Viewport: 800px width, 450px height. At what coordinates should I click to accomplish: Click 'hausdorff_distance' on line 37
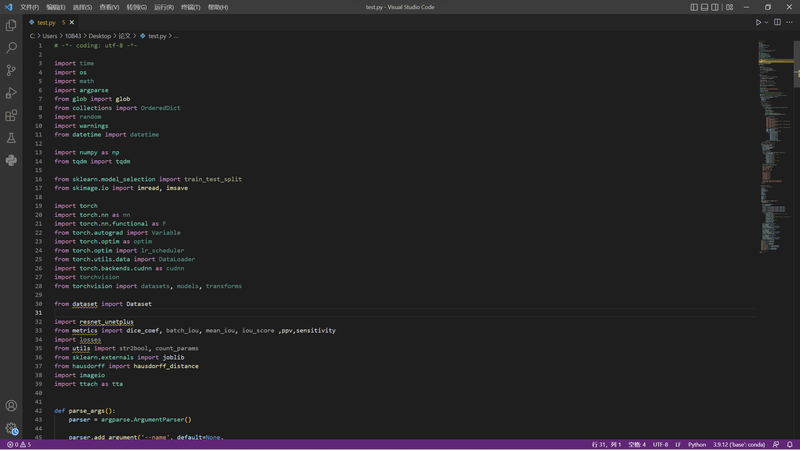pos(166,366)
